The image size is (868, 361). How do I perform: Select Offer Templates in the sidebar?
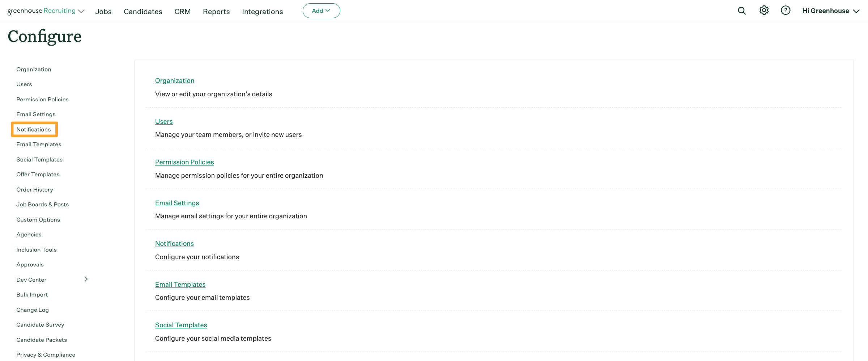(x=38, y=174)
